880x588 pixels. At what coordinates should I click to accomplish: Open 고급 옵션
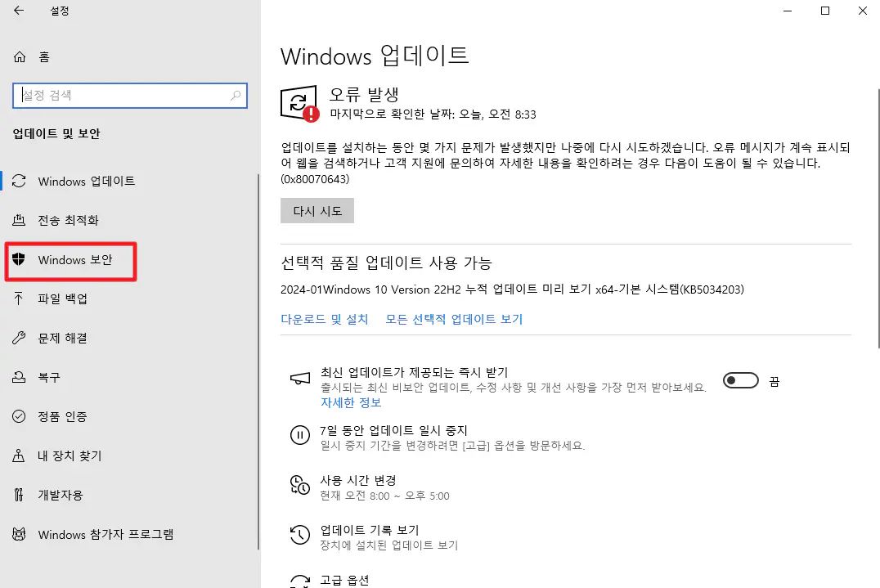point(344,580)
